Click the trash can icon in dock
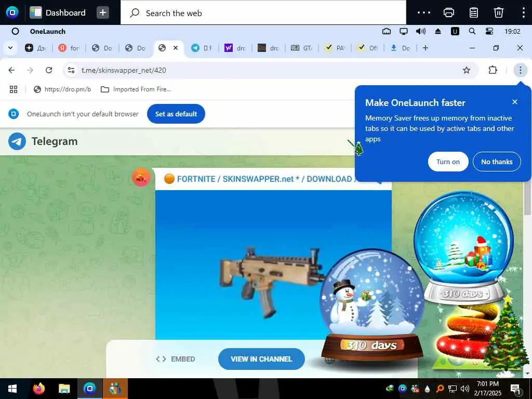Viewport: 532px width, 399px height. (498, 12)
